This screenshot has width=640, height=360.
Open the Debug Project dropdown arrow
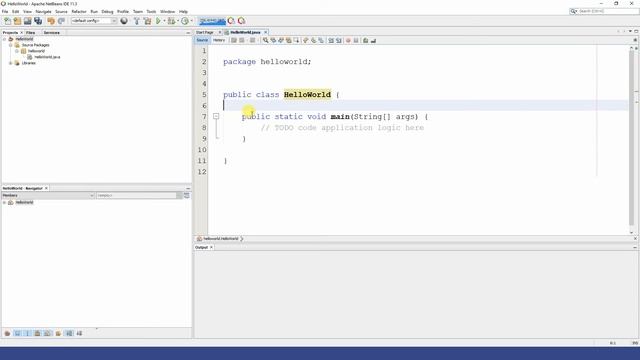tap(178, 21)
